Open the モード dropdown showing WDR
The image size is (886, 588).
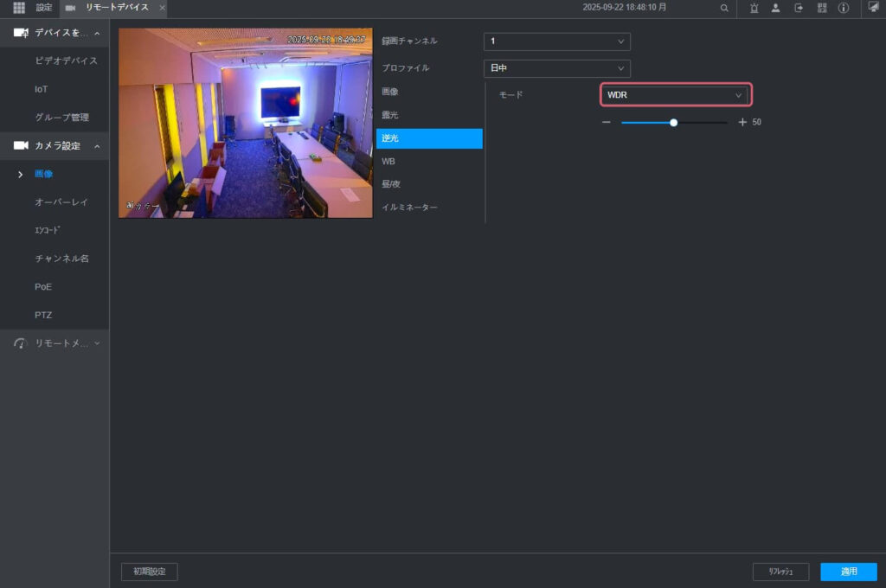tap(675, 95)
